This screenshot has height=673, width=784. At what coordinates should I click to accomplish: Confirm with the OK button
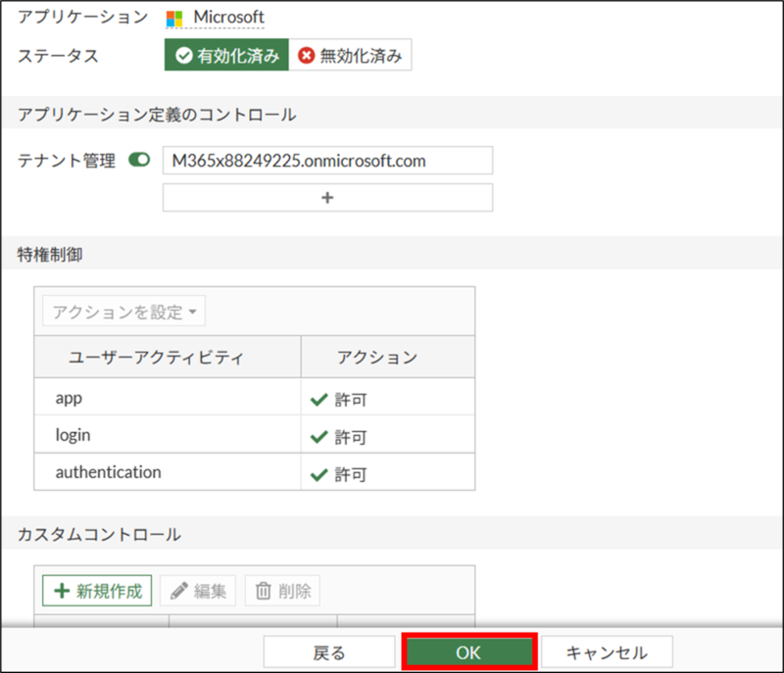click(469, 652)
